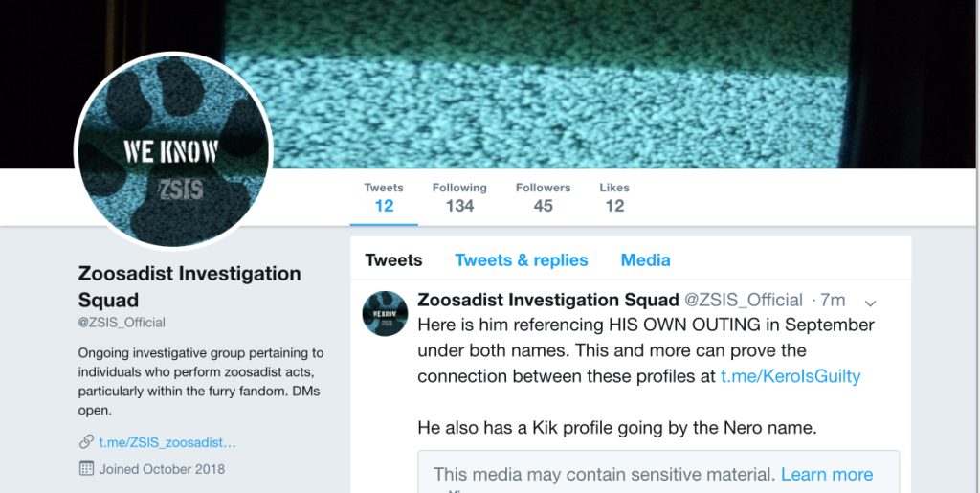Click the large profile avatar paw image
Viewport: 980px width, 493px height.
coord(172,151)
